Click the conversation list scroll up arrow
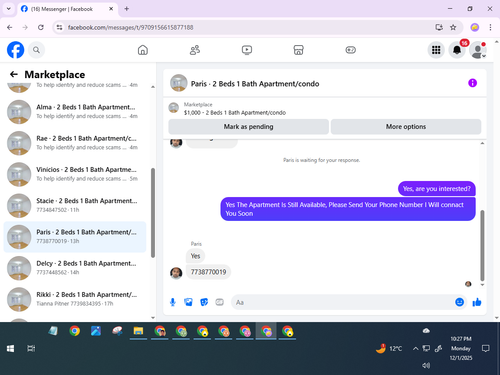Image resolution: width=500 pixels, height=375 pixels. 153,87
